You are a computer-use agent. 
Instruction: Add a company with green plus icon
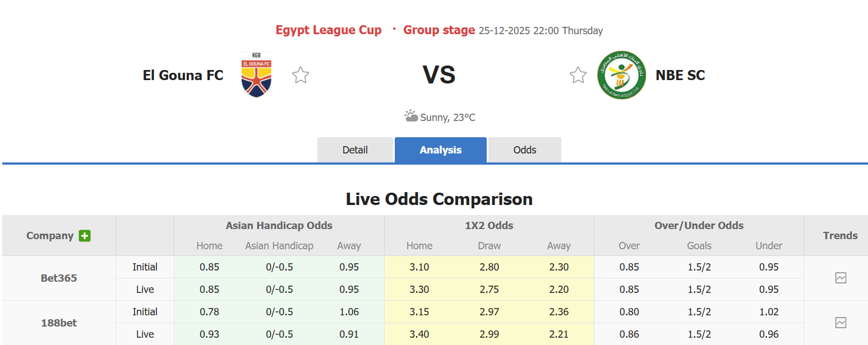[85, 236]
